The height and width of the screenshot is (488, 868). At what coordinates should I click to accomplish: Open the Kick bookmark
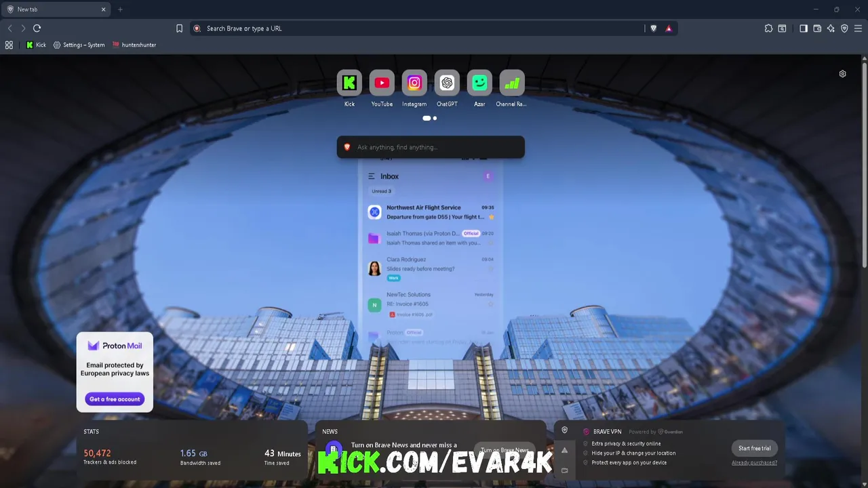tap(36, 45)
